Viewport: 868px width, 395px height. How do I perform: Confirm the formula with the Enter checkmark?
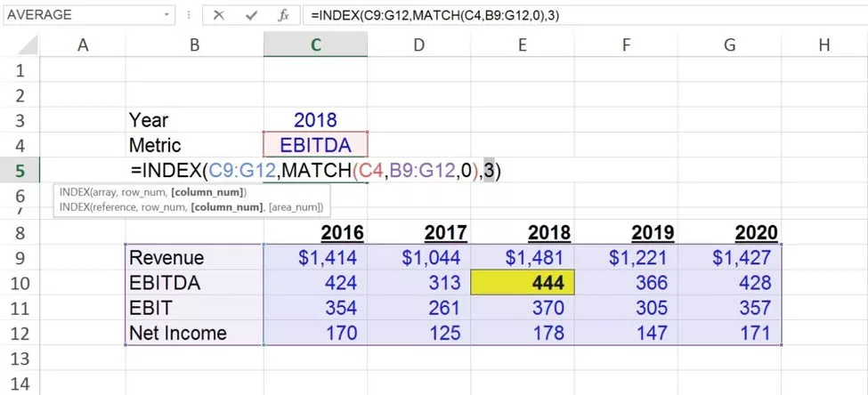[252, 15]
